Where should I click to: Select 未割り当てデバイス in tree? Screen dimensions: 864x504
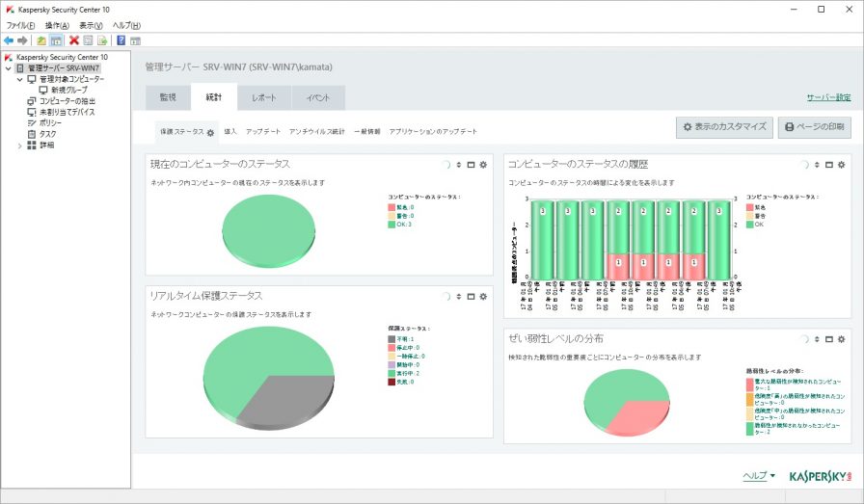point(67,112)
